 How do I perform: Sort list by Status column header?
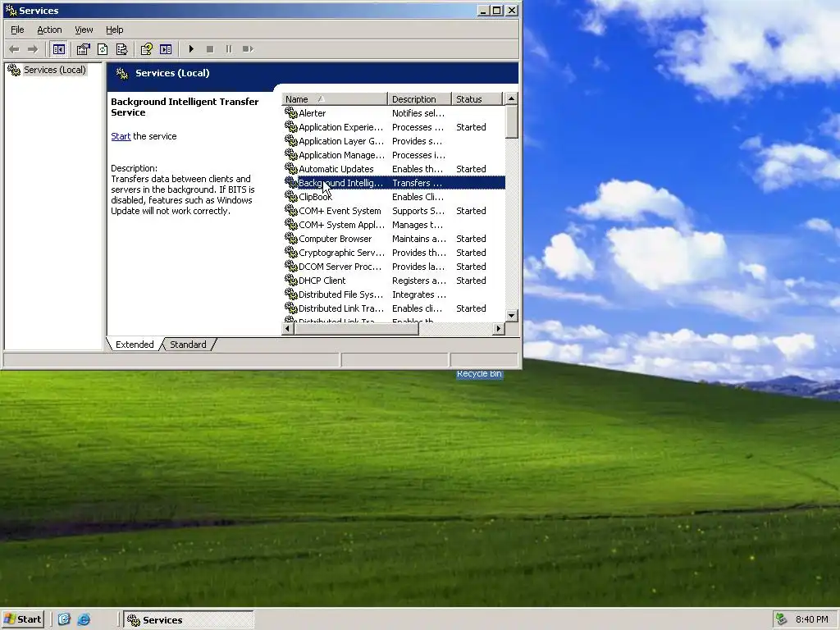pyautogui.click(x=477, y=99)
